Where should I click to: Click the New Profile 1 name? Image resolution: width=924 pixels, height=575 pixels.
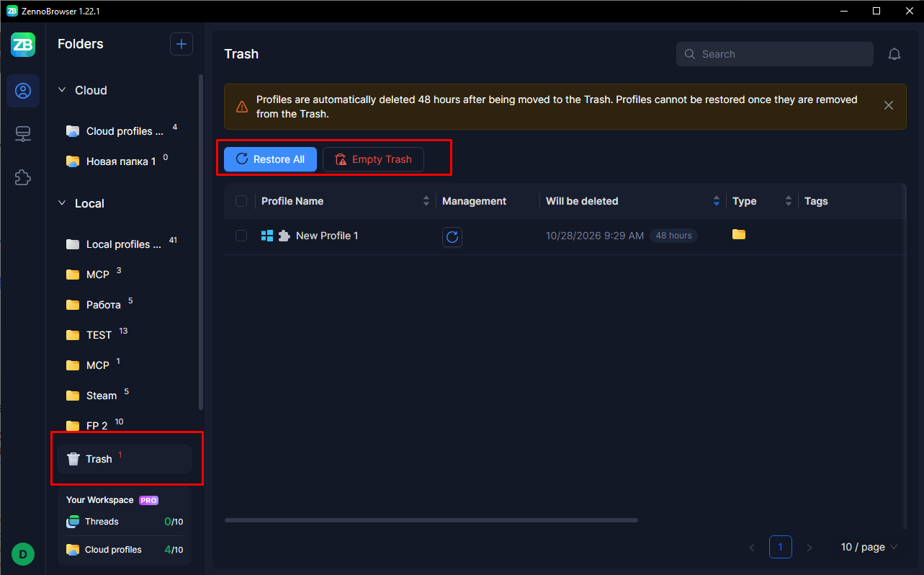click(327, 236)
